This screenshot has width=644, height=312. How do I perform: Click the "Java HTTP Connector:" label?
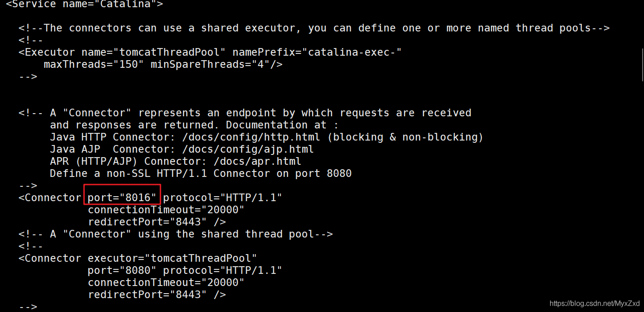tap(112, 137)
